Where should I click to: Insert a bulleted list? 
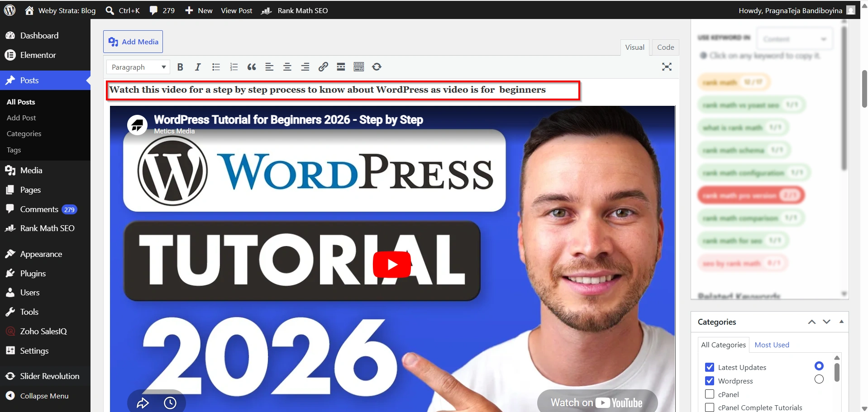(216, 67)
